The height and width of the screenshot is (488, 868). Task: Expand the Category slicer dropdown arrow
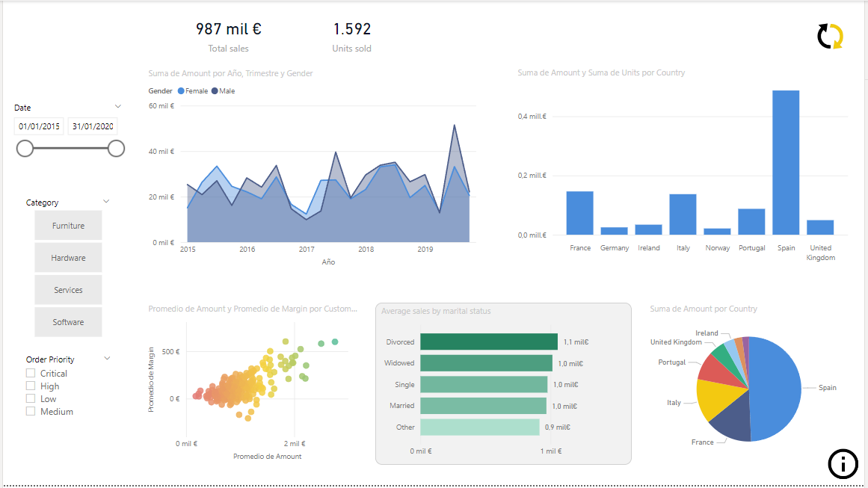coord(106,202)
